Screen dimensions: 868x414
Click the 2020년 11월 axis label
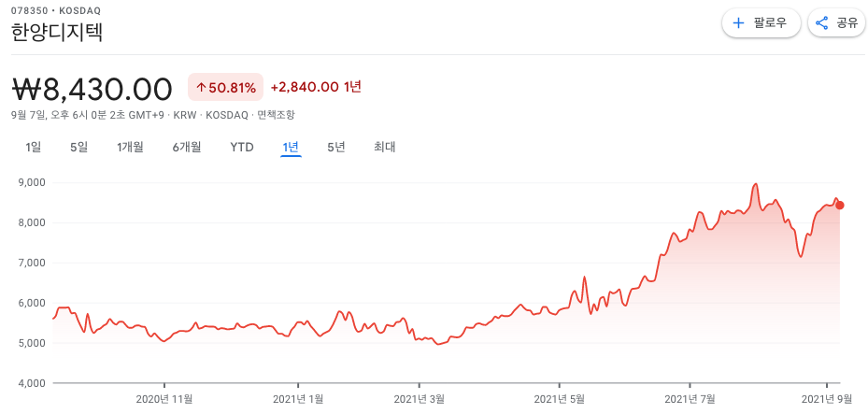pyautogui.click(x=164, y=398)
